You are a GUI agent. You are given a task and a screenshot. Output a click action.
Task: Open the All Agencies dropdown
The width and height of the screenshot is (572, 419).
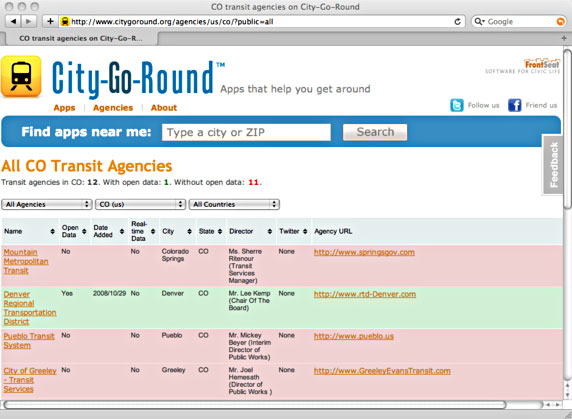pos(46,204)
